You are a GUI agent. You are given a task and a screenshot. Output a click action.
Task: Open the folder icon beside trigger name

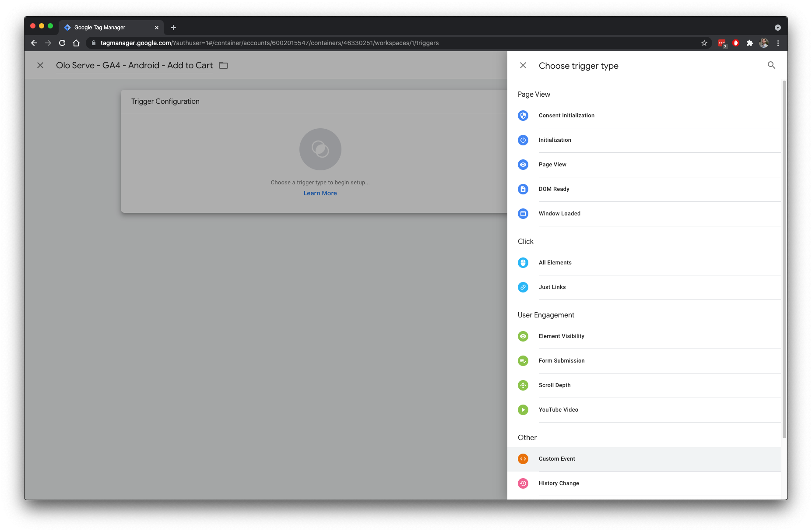point(224,65)
